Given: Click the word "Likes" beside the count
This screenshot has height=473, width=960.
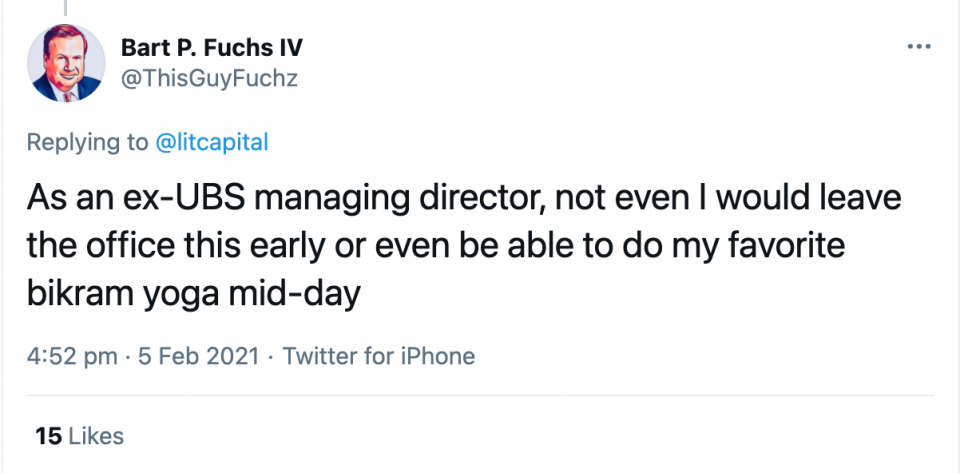Looking at the screenshot, I should pyautogui.click(x=97, y=436).
